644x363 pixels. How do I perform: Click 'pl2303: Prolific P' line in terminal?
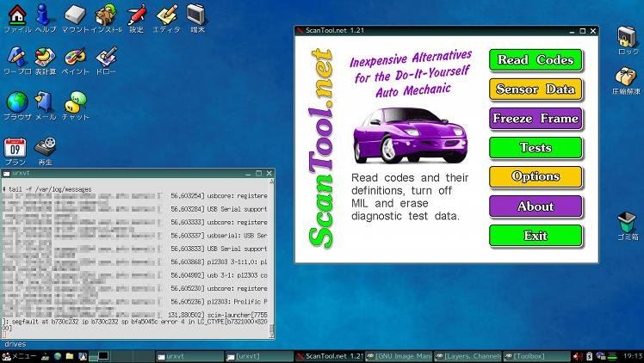pos(237,301)
